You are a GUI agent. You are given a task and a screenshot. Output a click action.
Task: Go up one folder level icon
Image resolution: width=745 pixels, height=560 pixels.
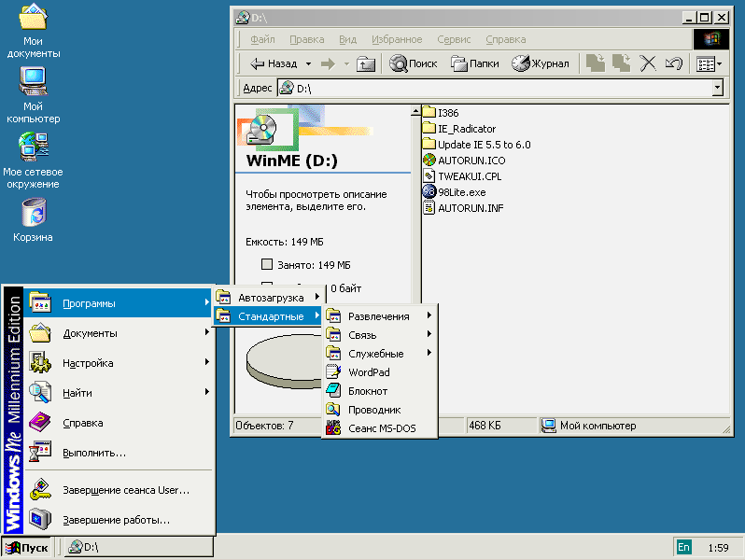pyautogui.click(x=366, y=63)
